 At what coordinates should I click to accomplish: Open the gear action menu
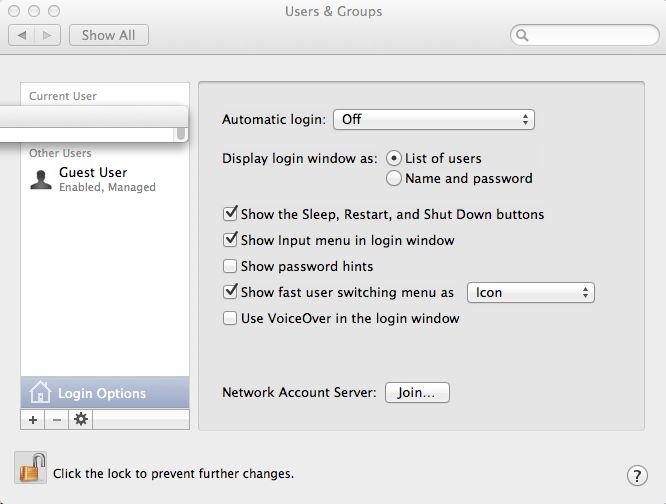[x=81, y=420]
